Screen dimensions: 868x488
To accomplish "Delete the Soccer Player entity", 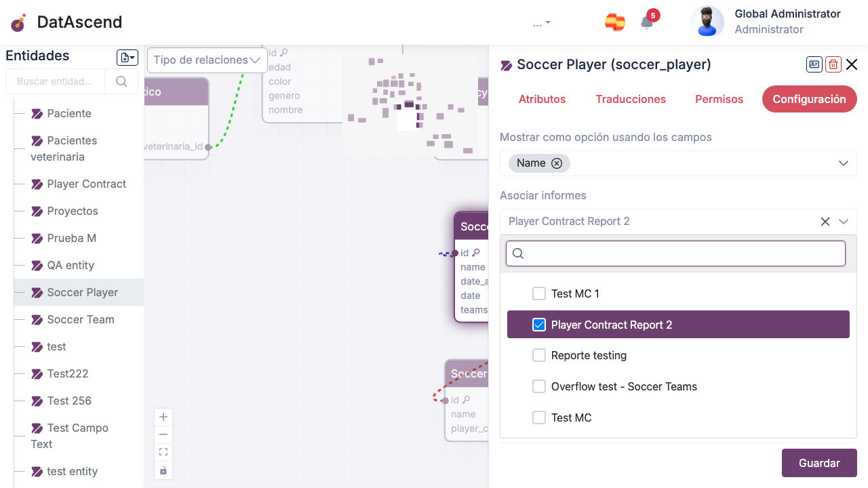I will coord(833,64).
